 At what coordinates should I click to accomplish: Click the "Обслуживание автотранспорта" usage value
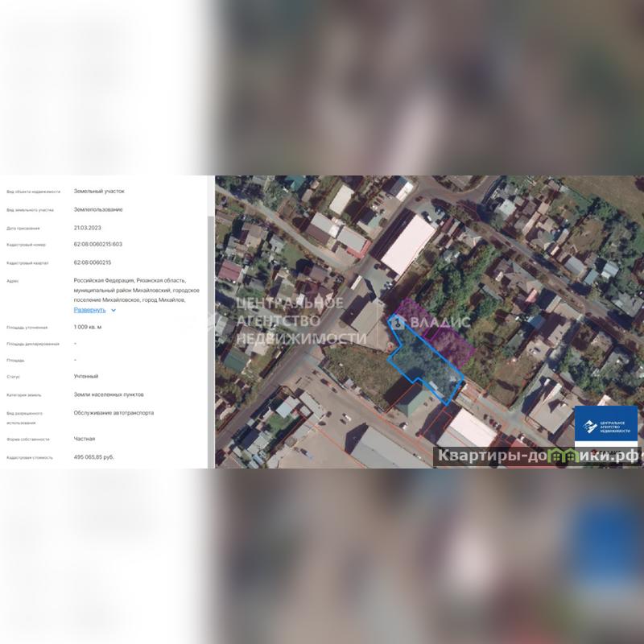click(114, 413)
